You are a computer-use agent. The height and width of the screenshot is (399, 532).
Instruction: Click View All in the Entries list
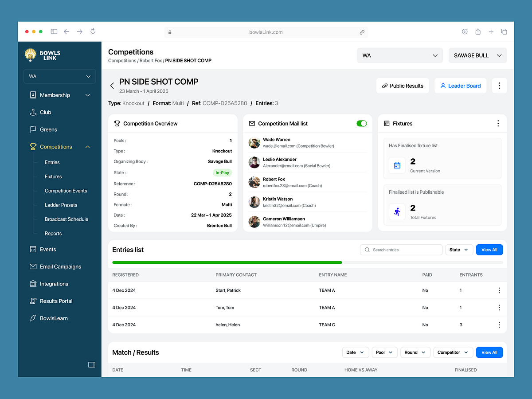pyautogui.click(x=489, y=250)
